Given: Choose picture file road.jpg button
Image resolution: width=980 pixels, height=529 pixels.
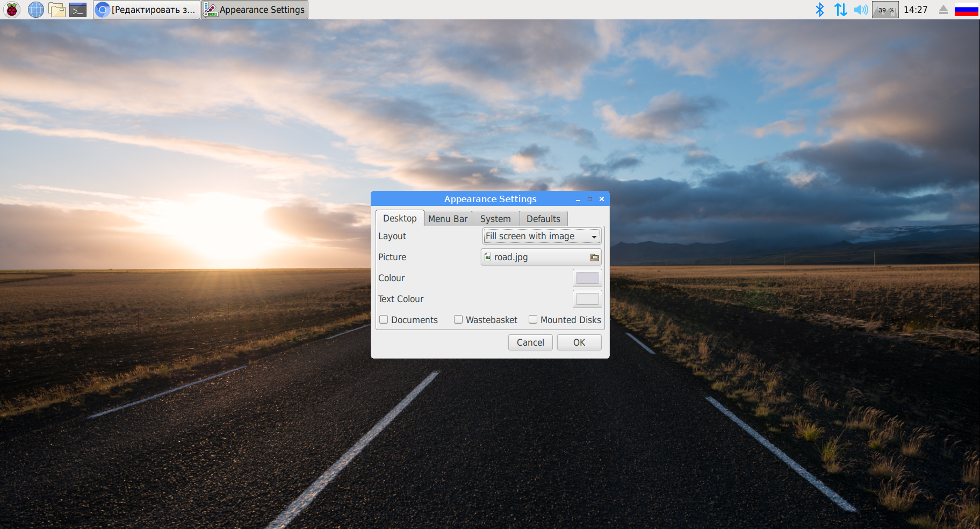Looking at the screenshot, I should 541,257.
